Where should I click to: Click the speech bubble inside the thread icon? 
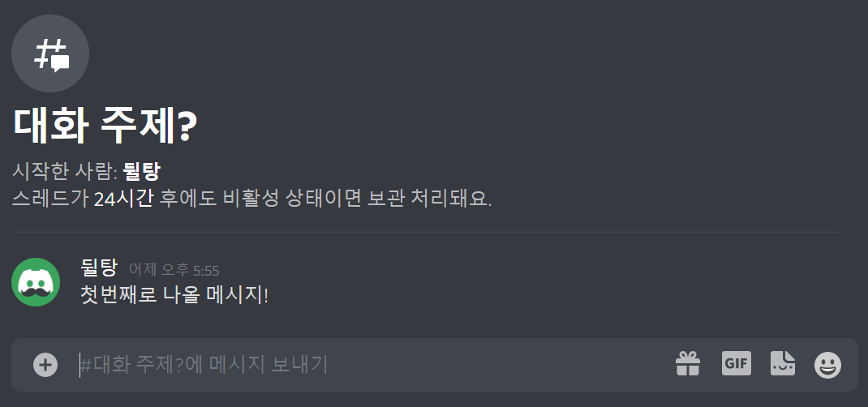(60, 63)
